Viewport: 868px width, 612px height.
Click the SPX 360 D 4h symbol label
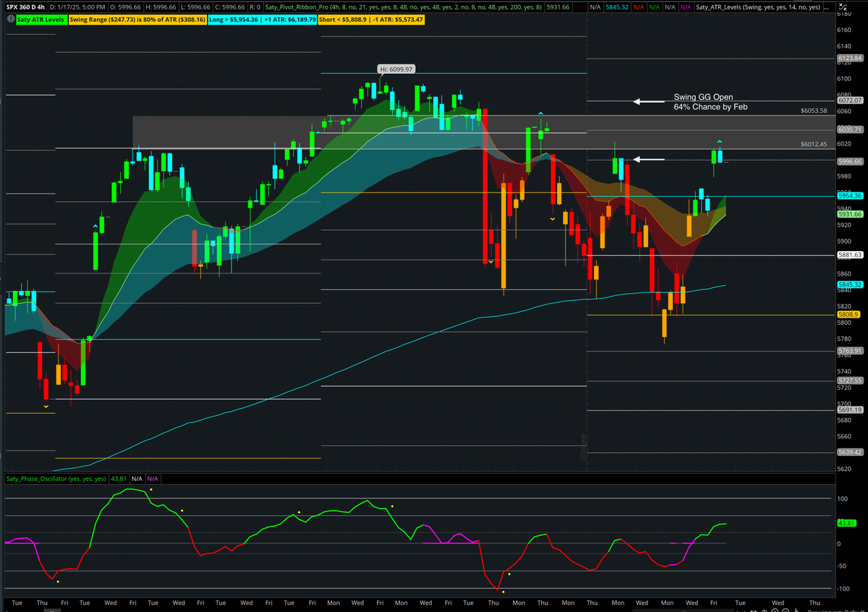pyautogui.click(x=25, y=7)
